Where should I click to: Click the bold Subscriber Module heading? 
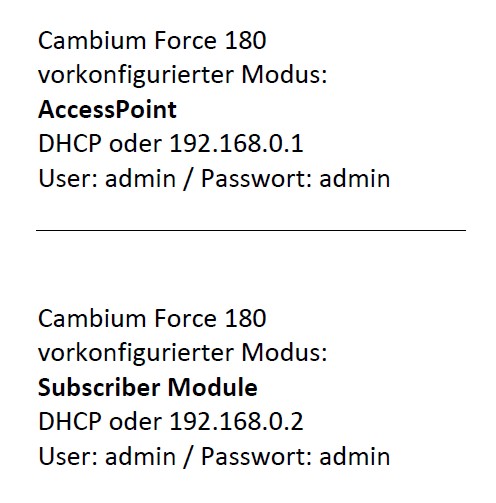coord(148,387)
